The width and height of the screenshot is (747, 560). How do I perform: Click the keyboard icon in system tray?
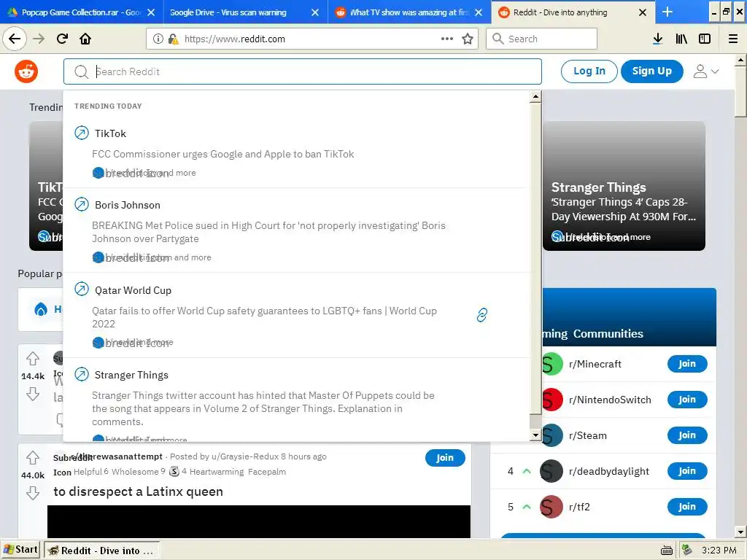click(667, 551)
